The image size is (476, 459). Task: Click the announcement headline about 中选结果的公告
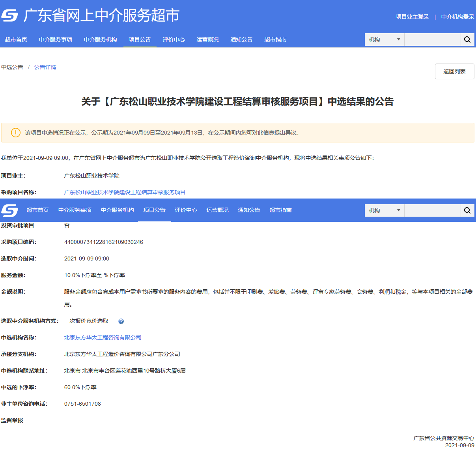pyautogui.click(x=237, y=101)
